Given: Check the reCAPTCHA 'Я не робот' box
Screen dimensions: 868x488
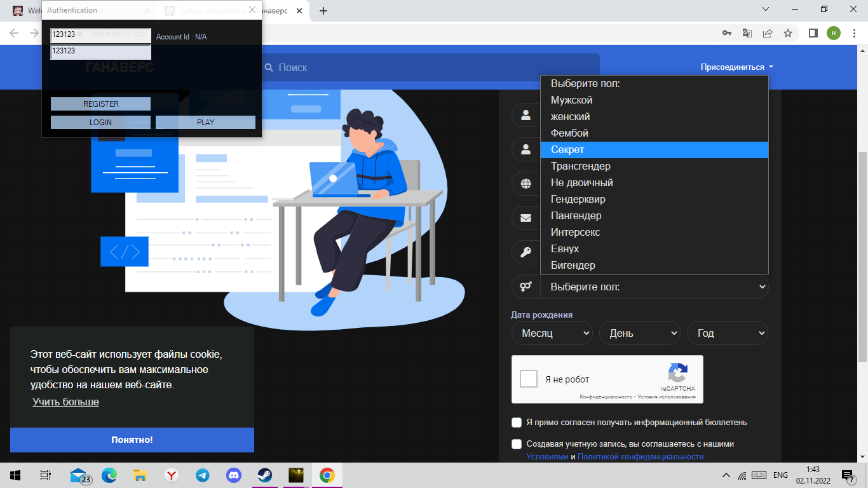Looking at the screenshot, I should tap(529, 379).
